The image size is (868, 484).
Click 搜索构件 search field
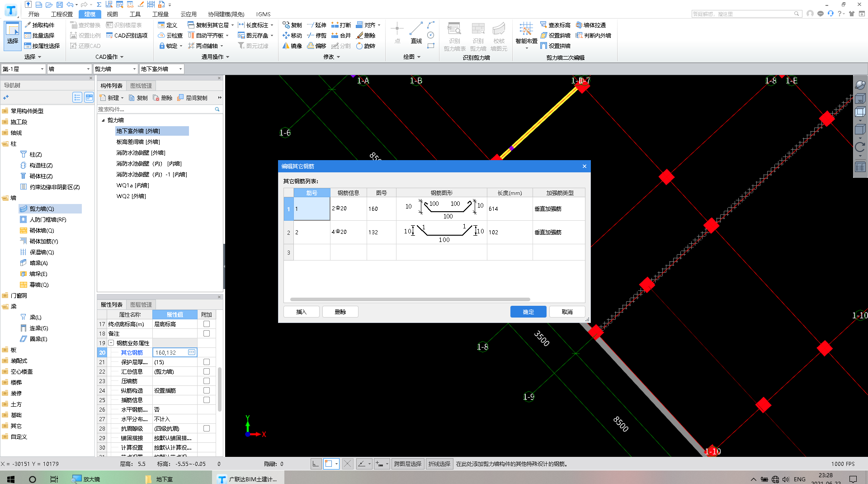tap(155, 109)
